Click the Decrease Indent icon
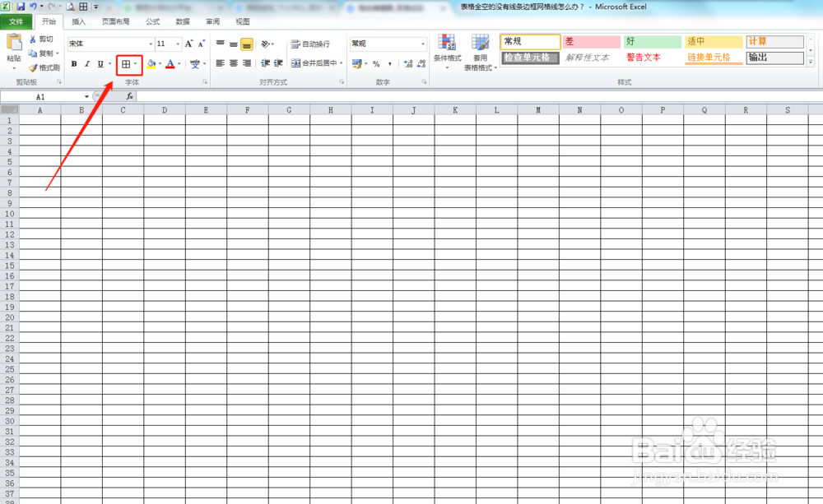823x504 pixels. (x=266, y=63)
